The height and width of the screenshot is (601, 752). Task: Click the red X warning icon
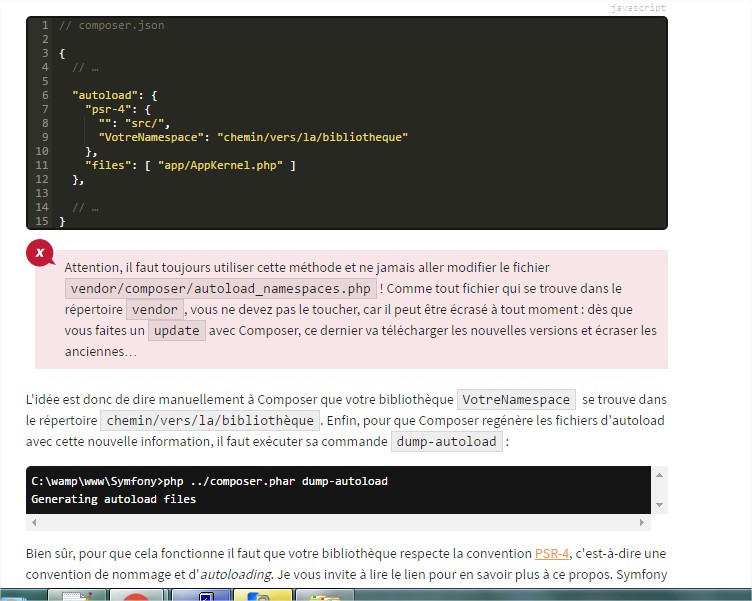point(40,253)
